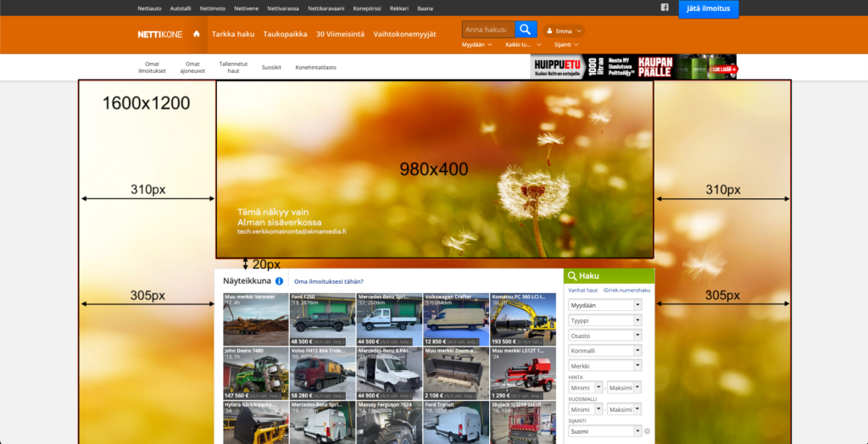The width and height of the screenshot is (868, 444).
Task: Click the user avatar icon next to Emma
Action: [x=550, y=31]
